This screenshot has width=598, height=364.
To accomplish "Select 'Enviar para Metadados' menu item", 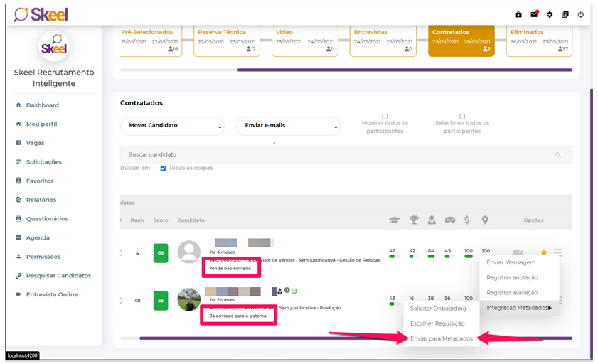I will coord(442,339).
